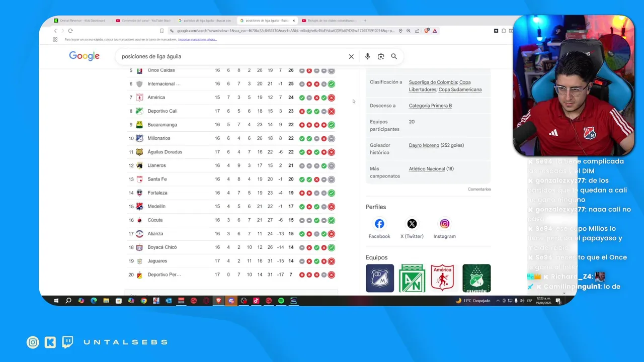Open the Facebook profile icon
The height and width of the screenshot is (362, 644).
click(379, 224)
